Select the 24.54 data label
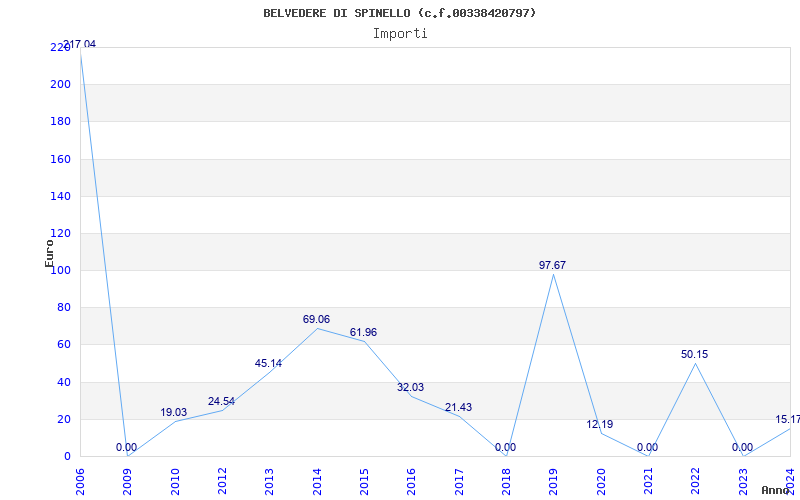 221,402
